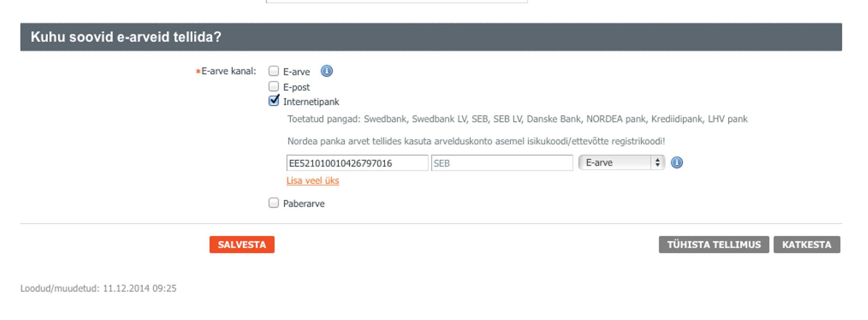Image resolution: width=868 pixels, height=320 pixels.
Task: Open info icon next to E-arve checkbox
Action: (326, 71)
